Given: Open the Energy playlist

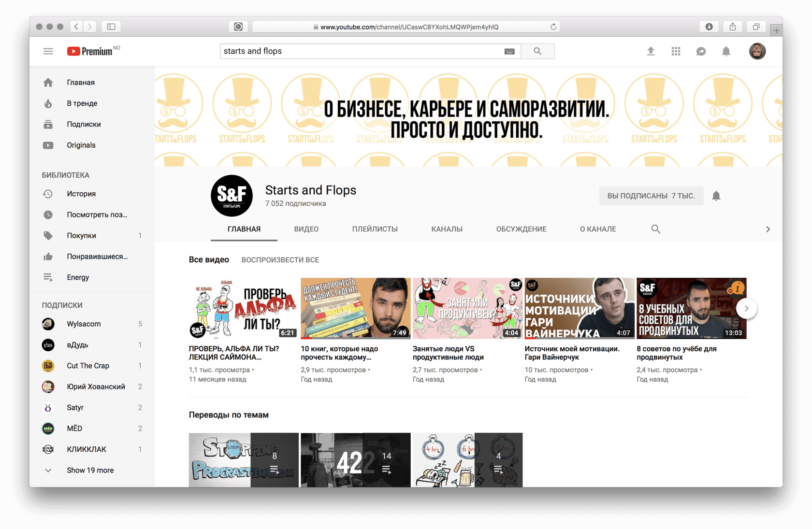Looking at the screenshot, I should (x=92, y=277).
